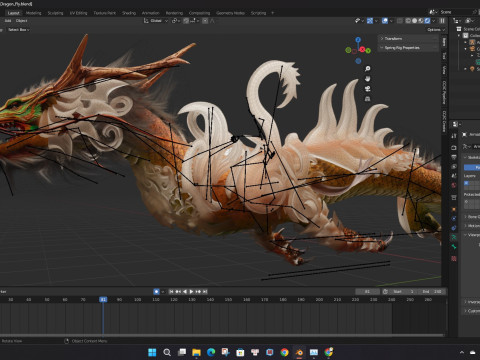Open the viewport shading options dropdown
The width and height of the screenshot is (480, 360).
[x=434, y=21]
